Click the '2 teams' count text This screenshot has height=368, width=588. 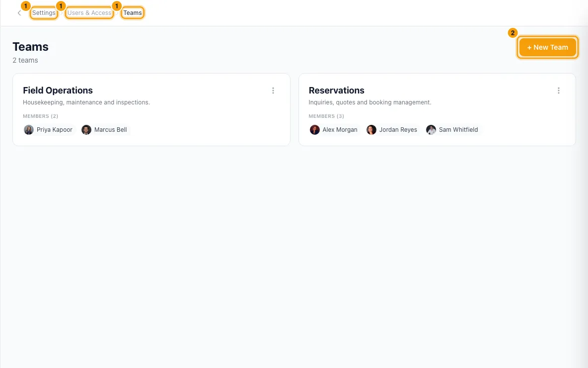[25, 60]
